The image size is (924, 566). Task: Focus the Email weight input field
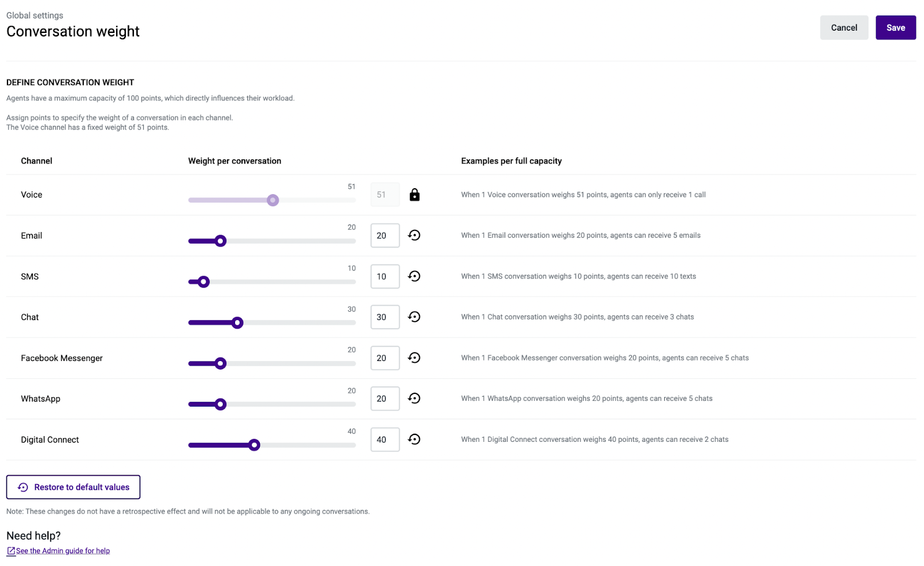[x=385, y=236]
